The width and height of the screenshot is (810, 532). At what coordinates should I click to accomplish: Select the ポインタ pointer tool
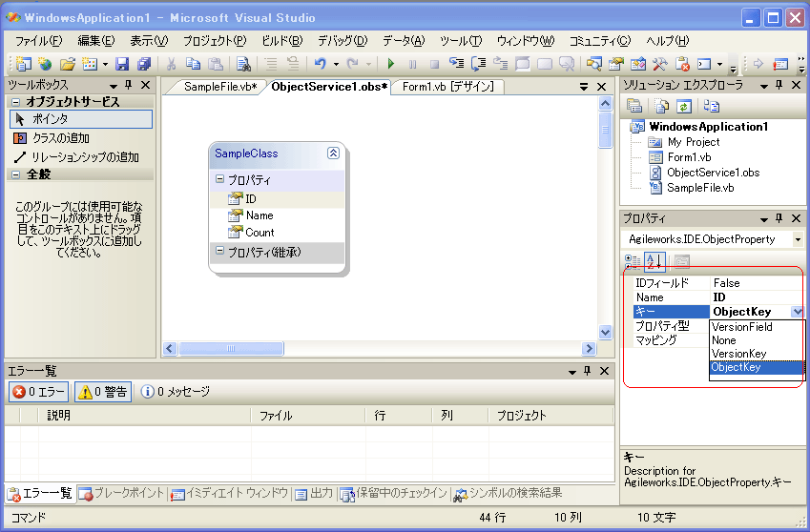coord(81,118)
